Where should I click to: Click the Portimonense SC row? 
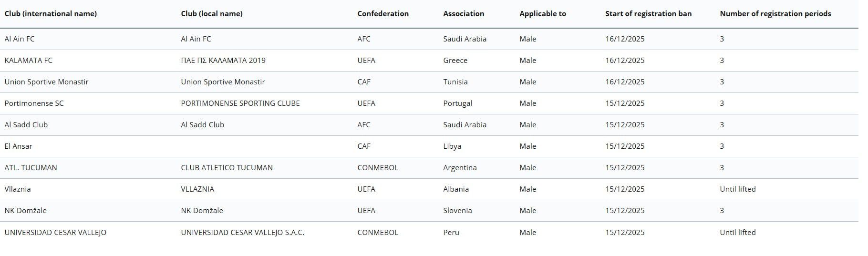pos(34,103)
